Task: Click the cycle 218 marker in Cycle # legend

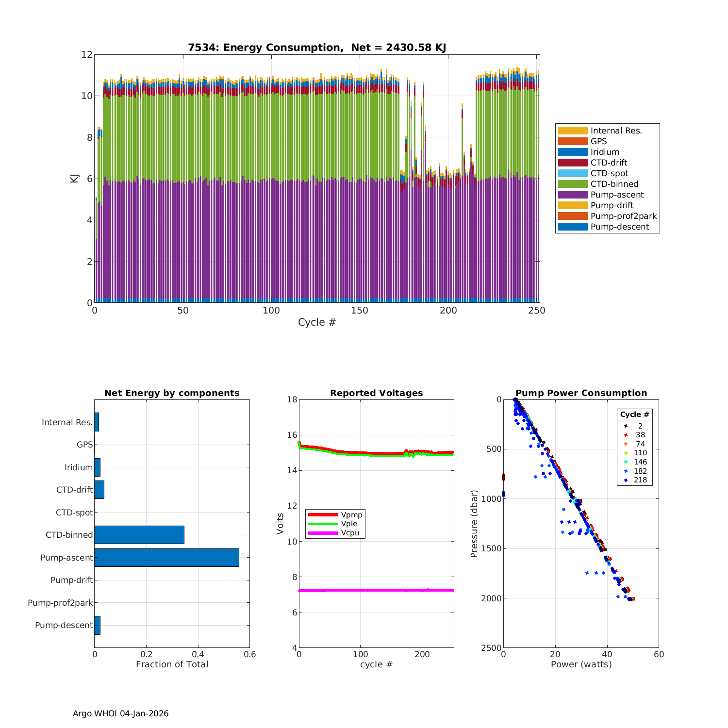Action: tap(626, 480)
